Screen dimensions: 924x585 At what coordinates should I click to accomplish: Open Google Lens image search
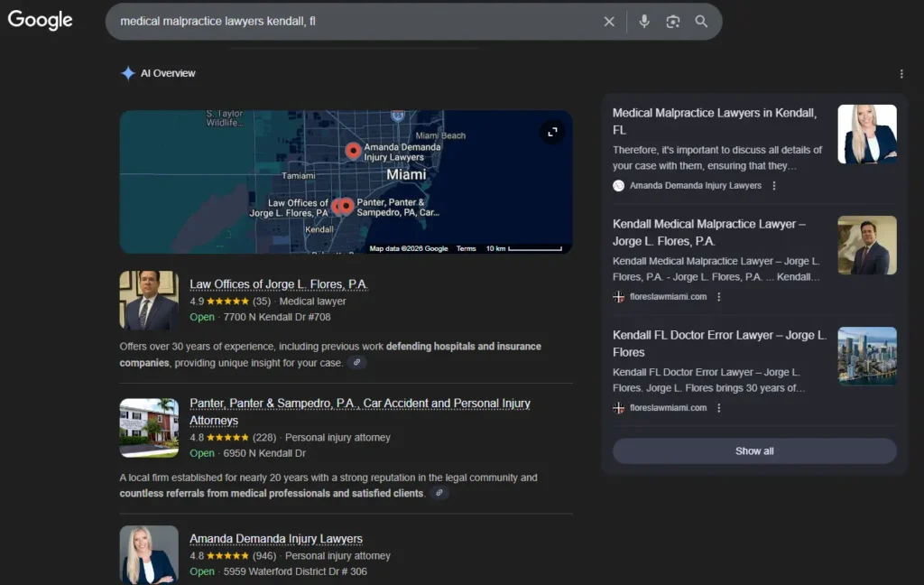672,22
